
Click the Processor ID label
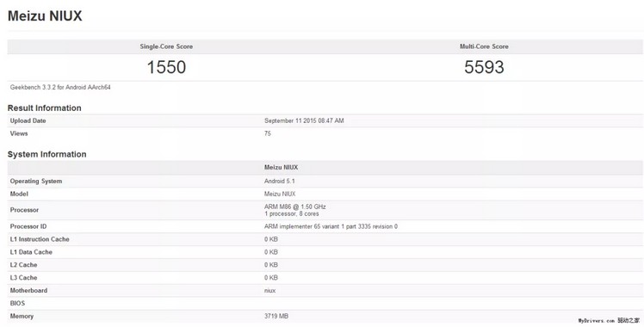click(x=28, y=226)
